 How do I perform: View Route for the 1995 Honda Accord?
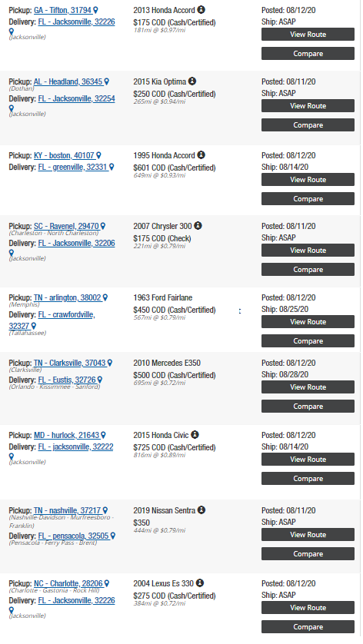pyautogui.click(x=308, y=180)
